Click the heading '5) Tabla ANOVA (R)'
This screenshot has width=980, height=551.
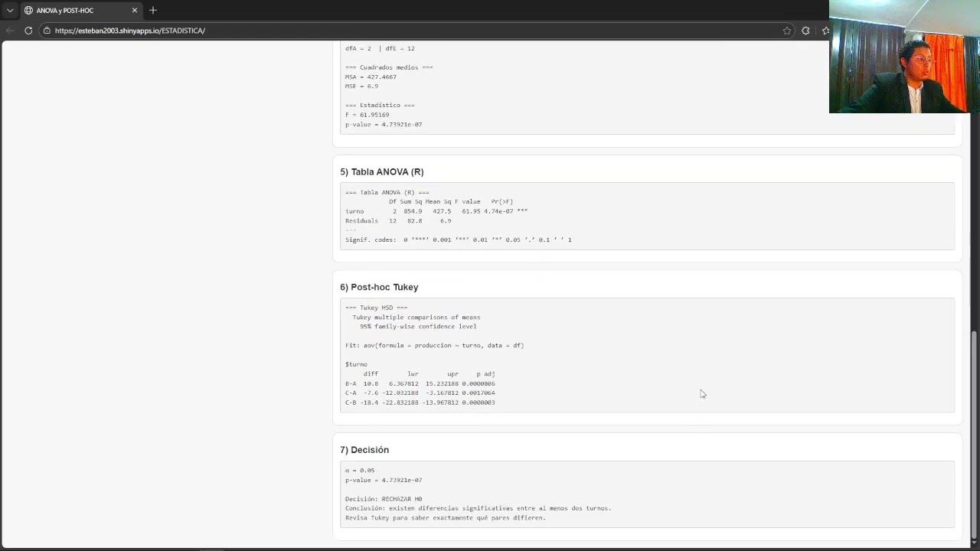(381, 171)
